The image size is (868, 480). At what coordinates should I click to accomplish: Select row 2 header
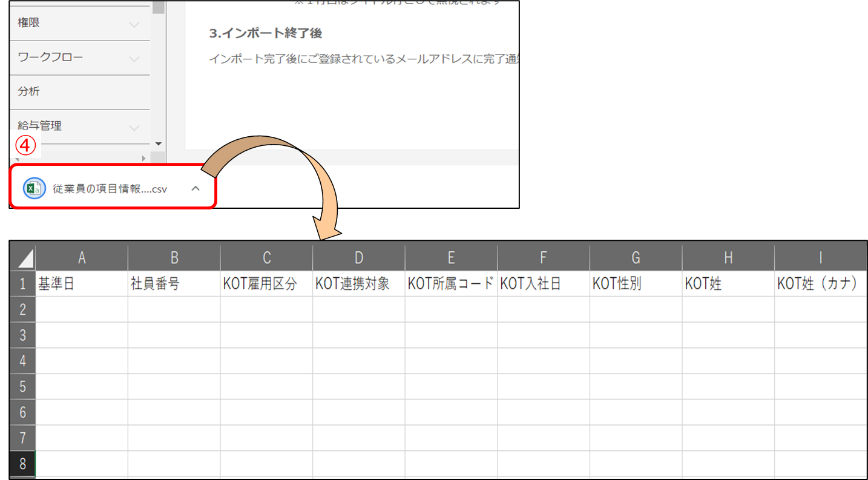tap(22, 309)
